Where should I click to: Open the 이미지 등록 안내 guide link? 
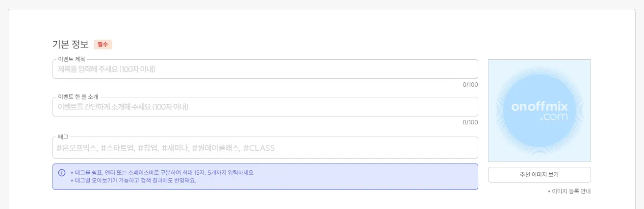tap(569, 191)
